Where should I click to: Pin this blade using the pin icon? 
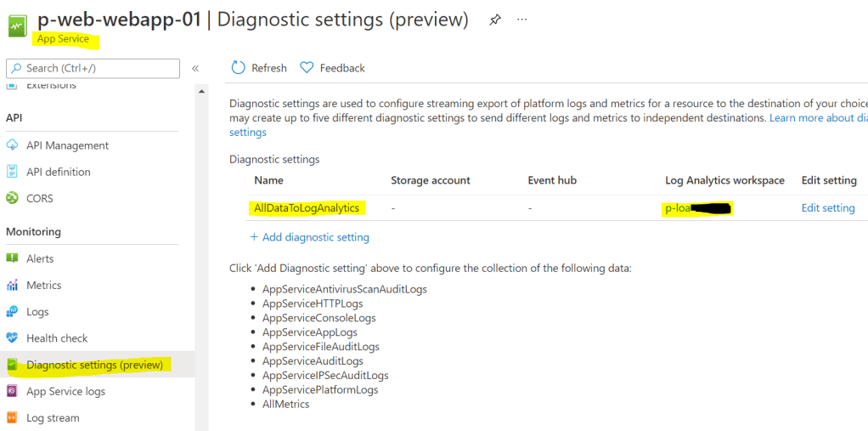(x=495, y=20)
